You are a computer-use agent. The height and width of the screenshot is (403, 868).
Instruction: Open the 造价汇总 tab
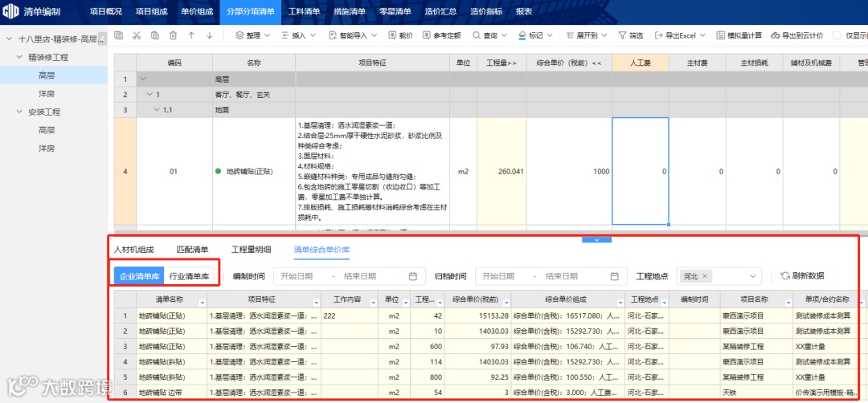(440, 11)
